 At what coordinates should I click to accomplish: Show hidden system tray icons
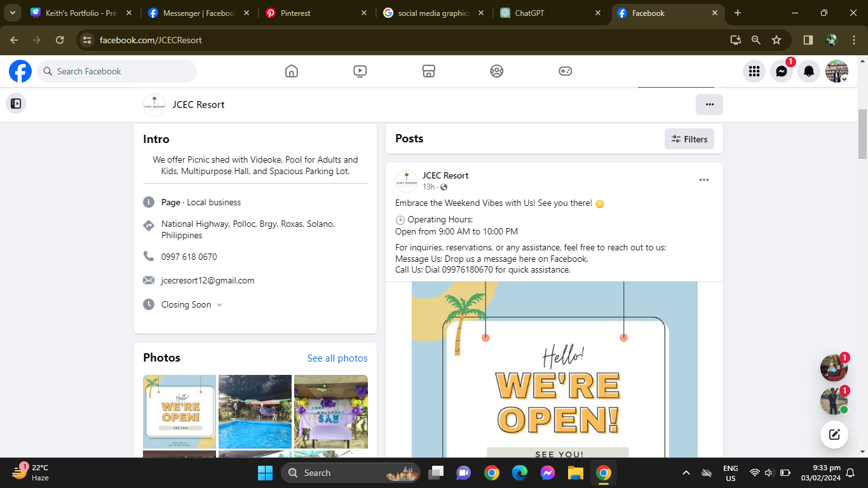pyautogui.click(x=686, y=473)
